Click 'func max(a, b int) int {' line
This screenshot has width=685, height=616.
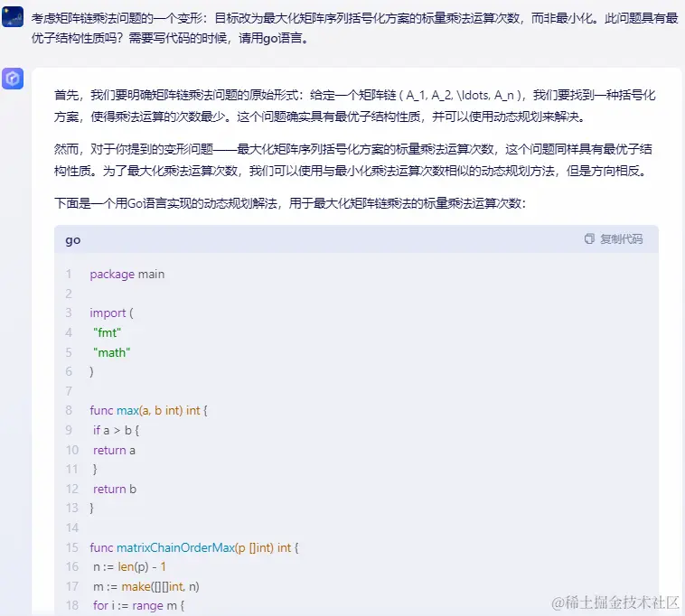pos(148,410)
